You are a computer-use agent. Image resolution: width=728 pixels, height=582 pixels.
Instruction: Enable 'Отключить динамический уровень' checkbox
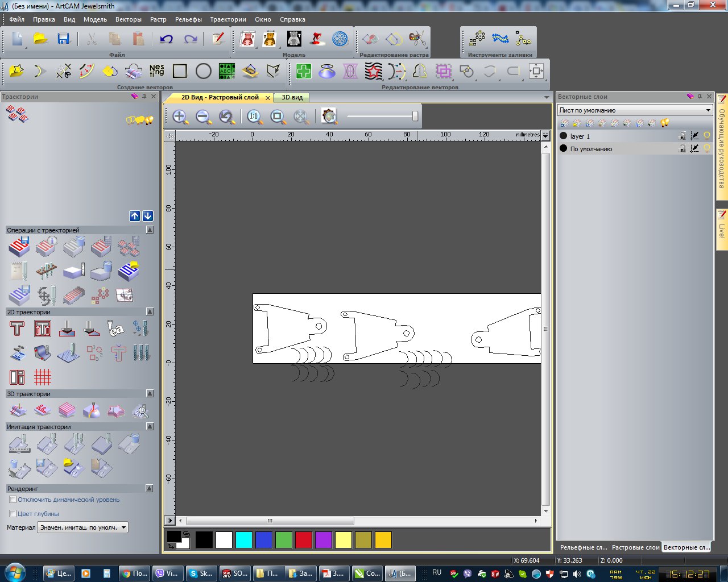13,500
